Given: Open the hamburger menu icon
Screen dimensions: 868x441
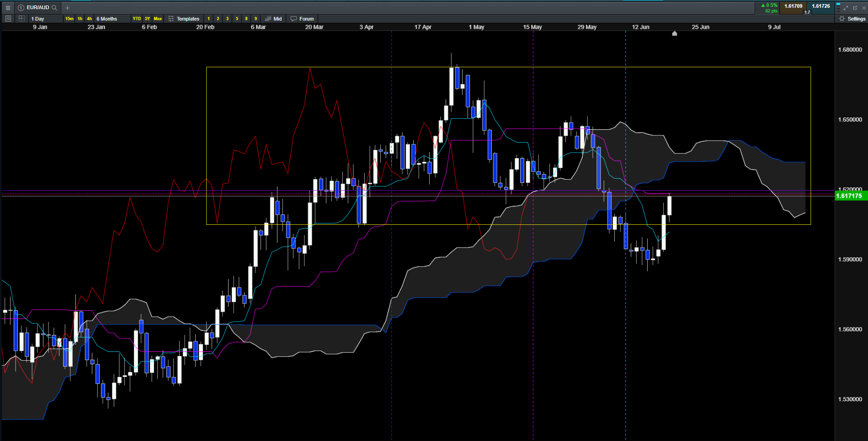Looking at the screenshot, I should click(x=8, y=8).
